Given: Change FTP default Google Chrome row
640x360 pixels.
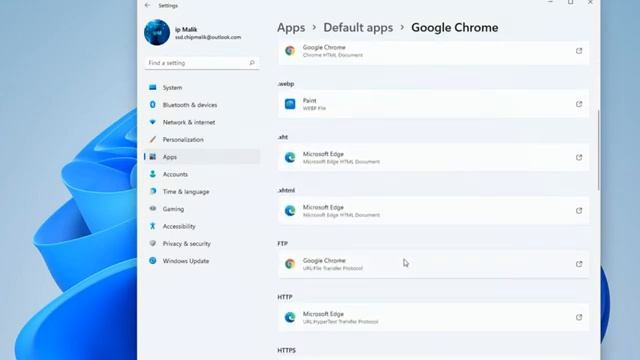Looking at the screenshot, I should coord(433,264).
